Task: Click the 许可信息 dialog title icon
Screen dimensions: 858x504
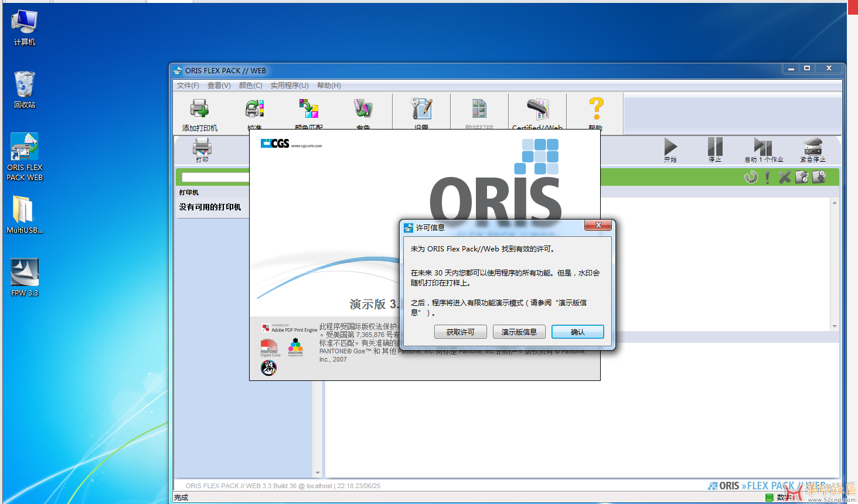Action: point(408,227)
